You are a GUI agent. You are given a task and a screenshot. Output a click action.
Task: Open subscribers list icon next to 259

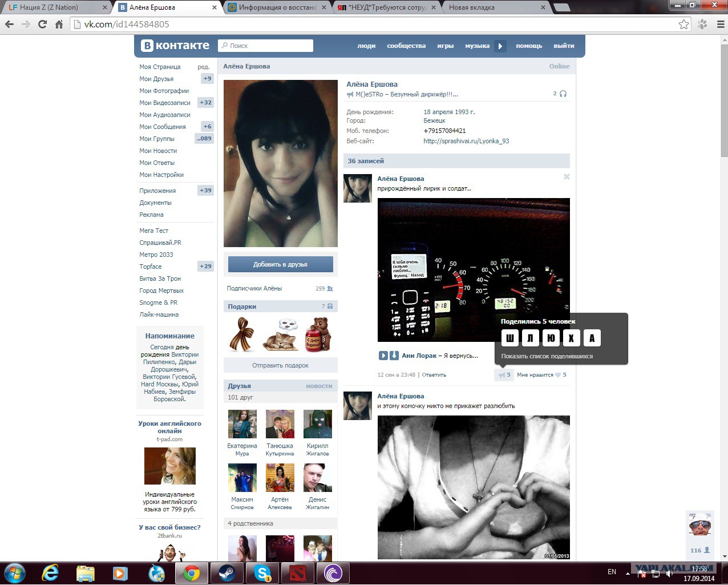pyautogui.click(x=330, y=289)
